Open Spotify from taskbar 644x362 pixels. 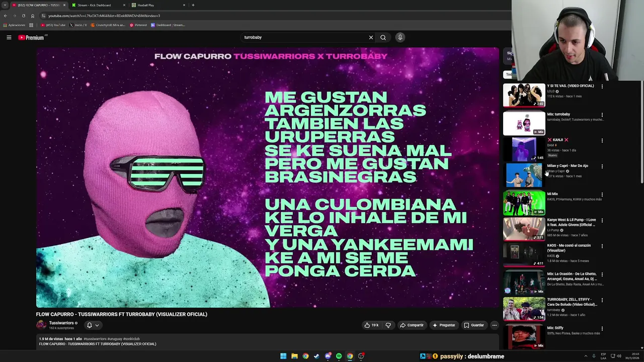tap(339, 356)
